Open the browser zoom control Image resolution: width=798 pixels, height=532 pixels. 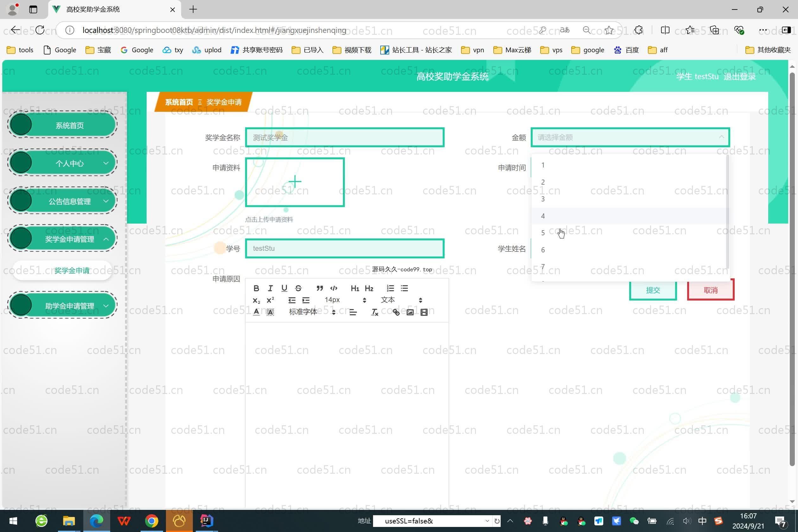[586, 30]
